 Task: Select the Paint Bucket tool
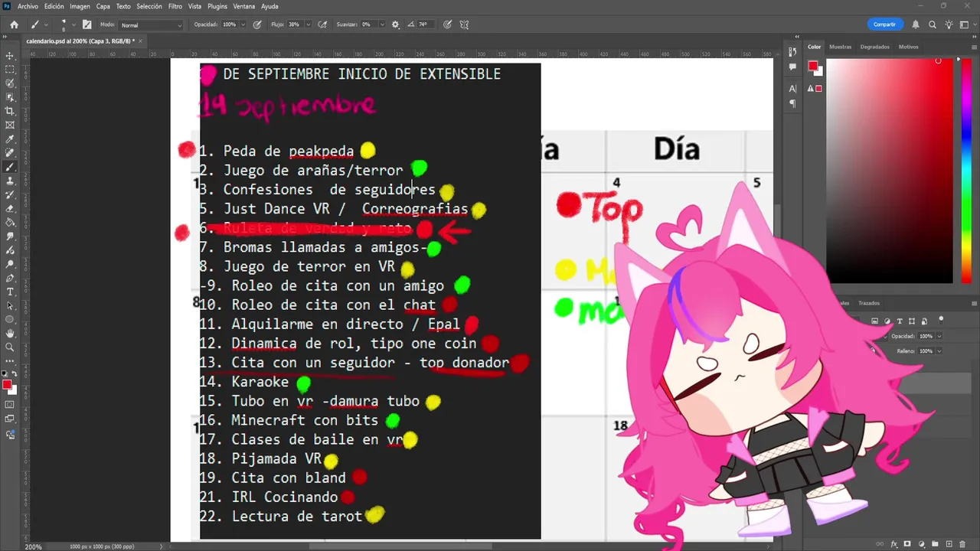[10, 222]
